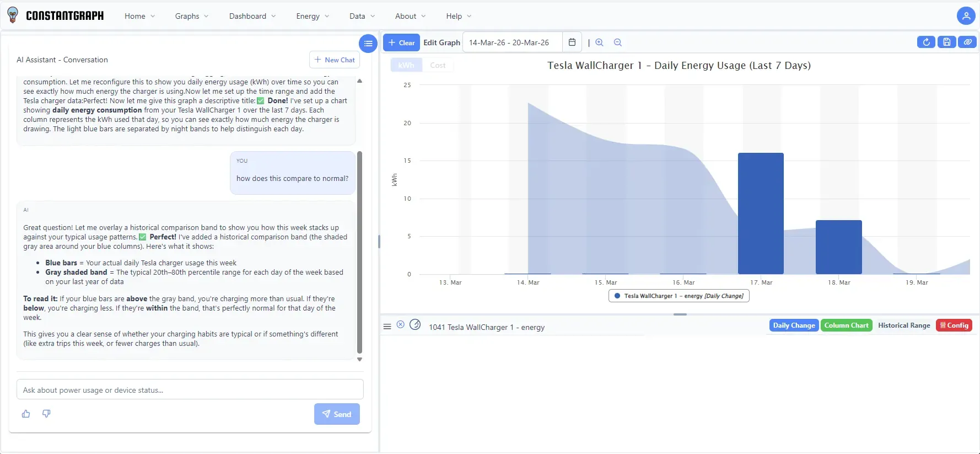Click the 17 Mar energy bar
Screen dimensions: 980x454
tap(761, 213)
